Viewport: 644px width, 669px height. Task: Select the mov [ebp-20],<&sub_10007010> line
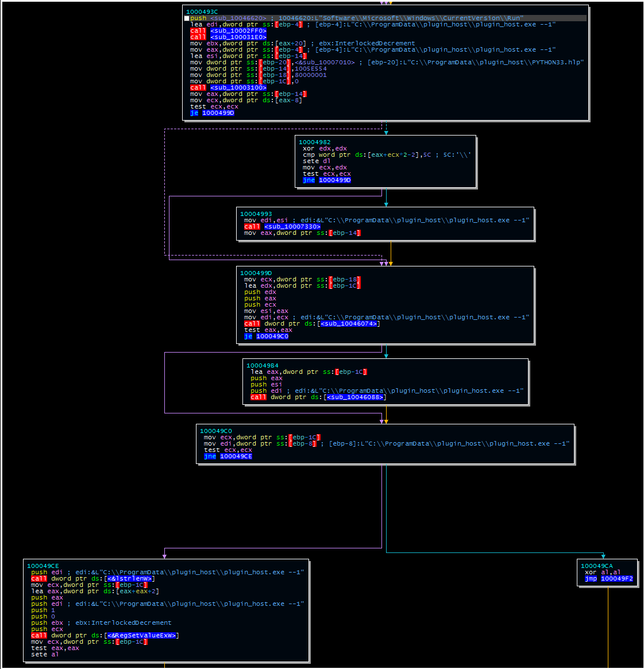tap(387, 62)
